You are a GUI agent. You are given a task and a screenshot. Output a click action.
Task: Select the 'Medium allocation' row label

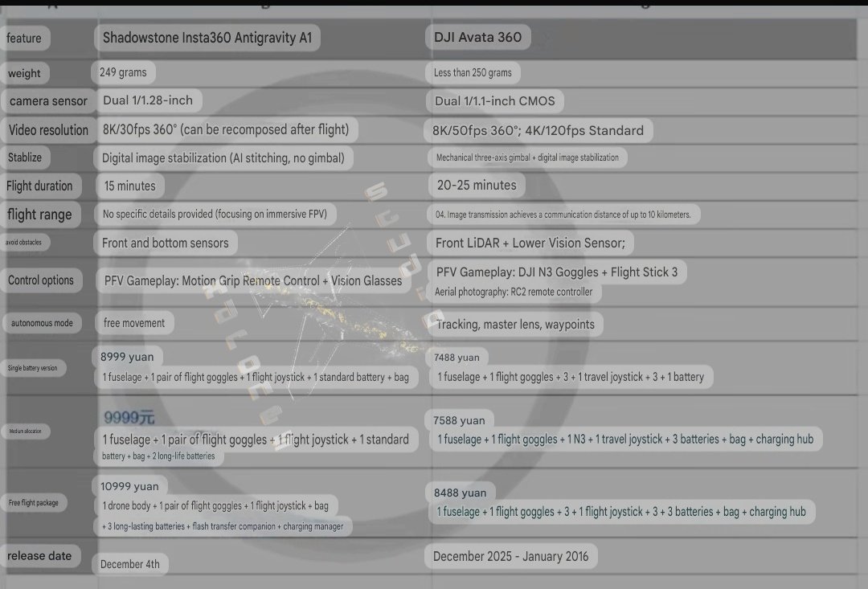tap(25, 431)
